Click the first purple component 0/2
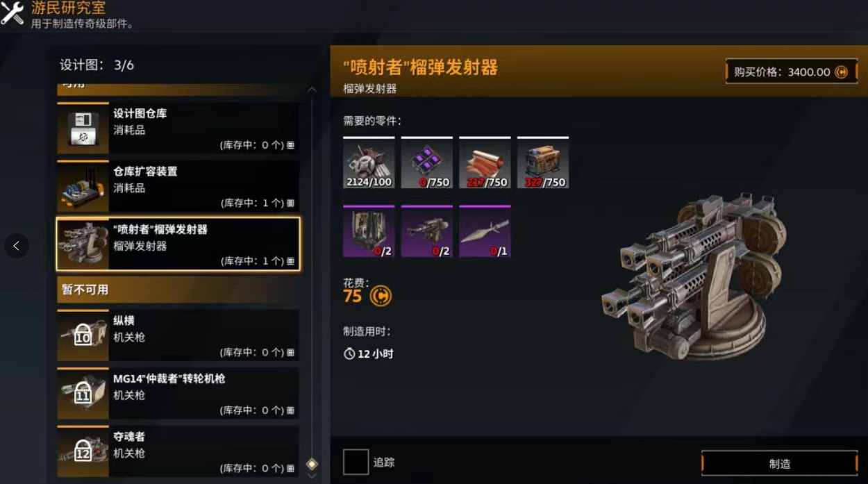This screenshot has width=868, height=484. [369, 231]
